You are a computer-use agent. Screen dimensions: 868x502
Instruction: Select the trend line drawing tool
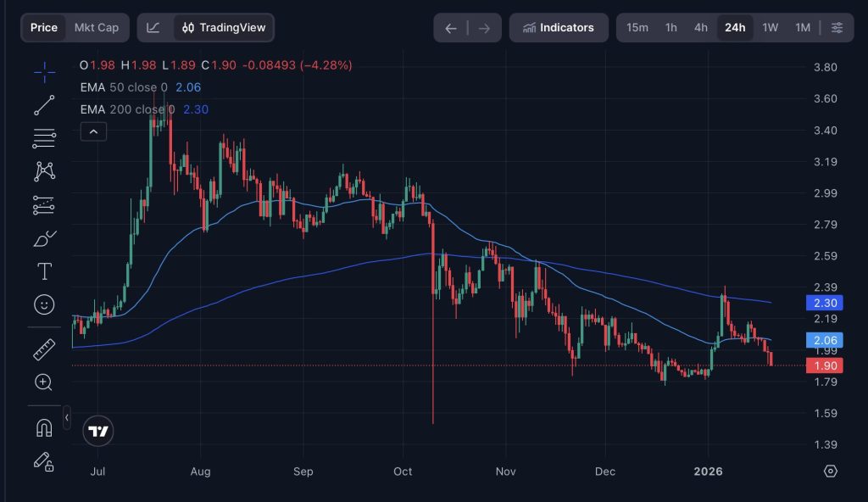click(44, 105)
